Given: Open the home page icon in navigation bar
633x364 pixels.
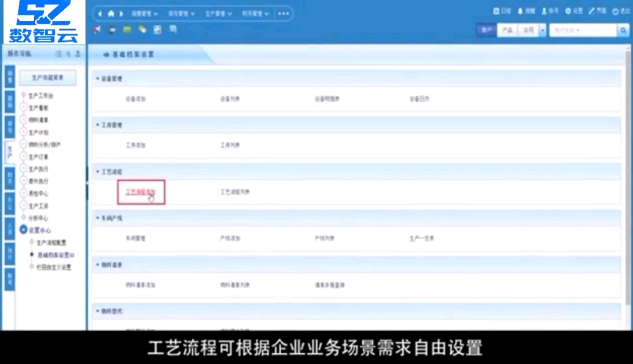Looking at the screenshot, I should coord(111,14).
